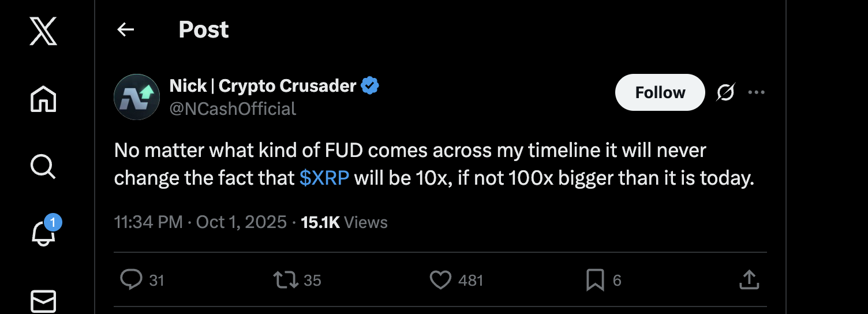Like the post with heart icon
The height and width of the screenshot is (314, 868).
point(441,280)
